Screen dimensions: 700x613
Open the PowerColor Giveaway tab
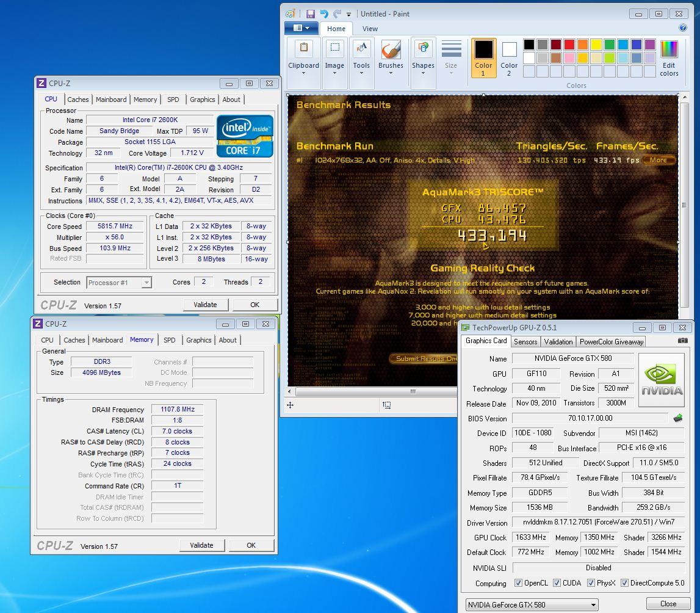611,341
